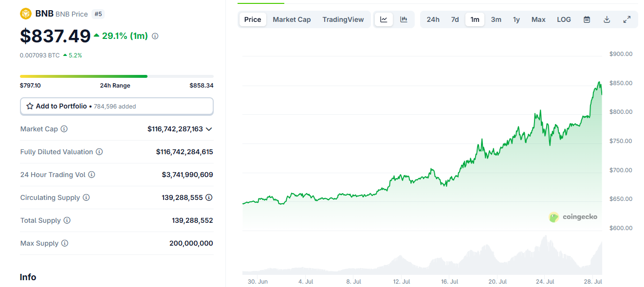Select the 24h time range
Screen dimensions: 644x287
433,19
